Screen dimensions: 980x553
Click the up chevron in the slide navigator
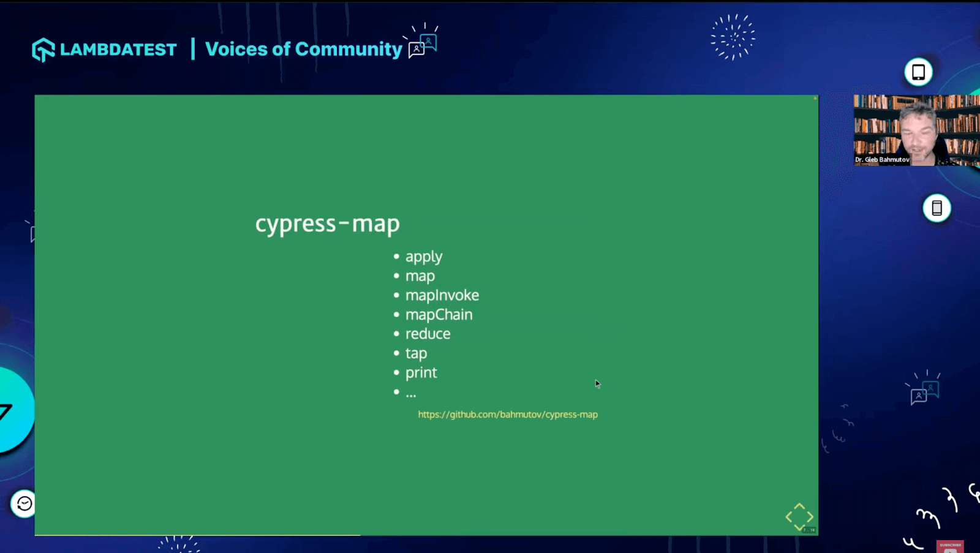799,506
